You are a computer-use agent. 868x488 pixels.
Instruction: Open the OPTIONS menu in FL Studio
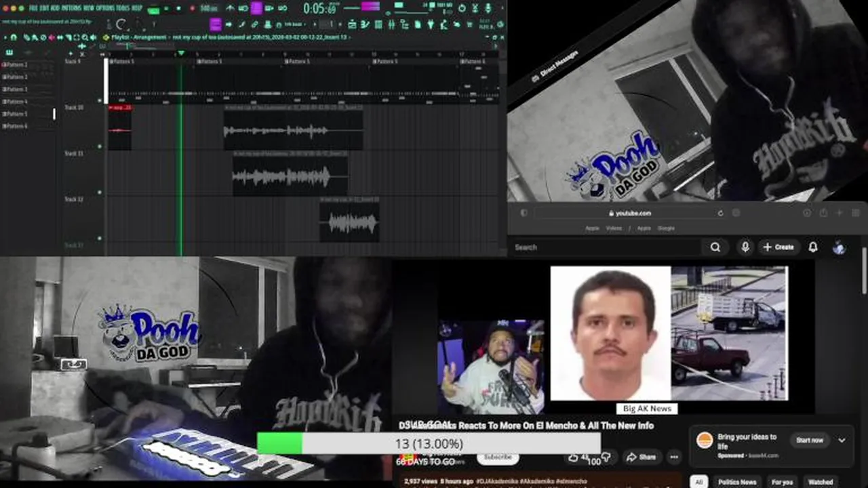pyautogui.click(x=104, y=8)
